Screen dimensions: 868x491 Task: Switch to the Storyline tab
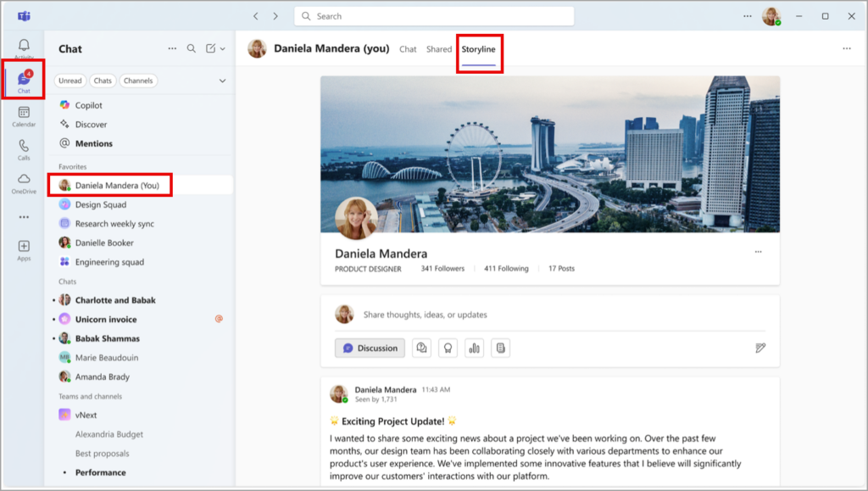(479, 49)
